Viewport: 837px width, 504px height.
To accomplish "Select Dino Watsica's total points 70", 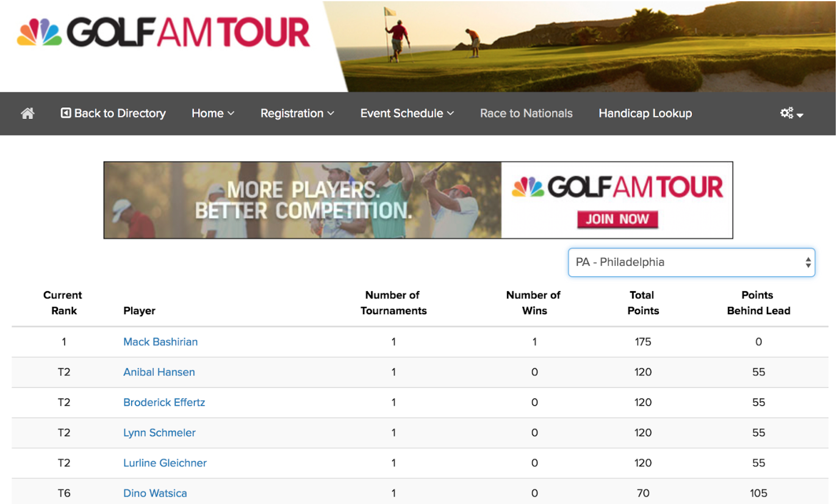I will coord(643,493).
